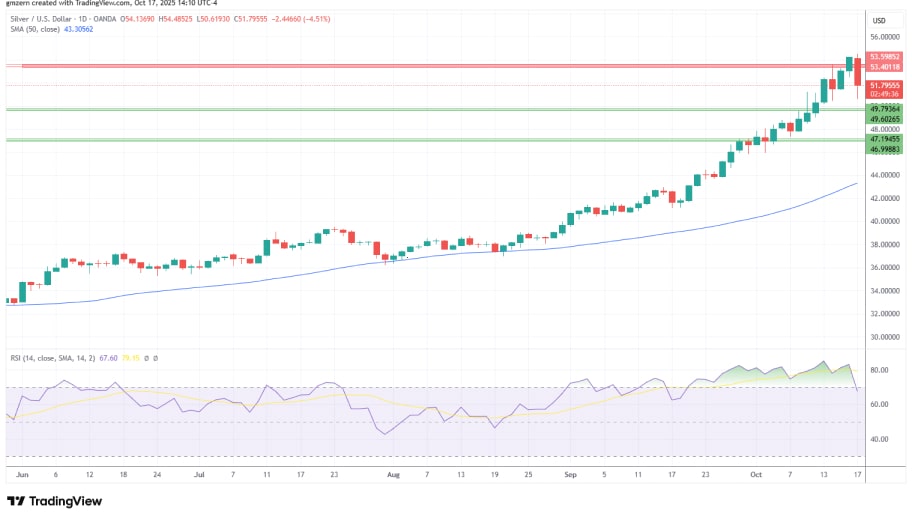
Task: Click the RSI value 67.60 in legend
Action: (110, 357)
